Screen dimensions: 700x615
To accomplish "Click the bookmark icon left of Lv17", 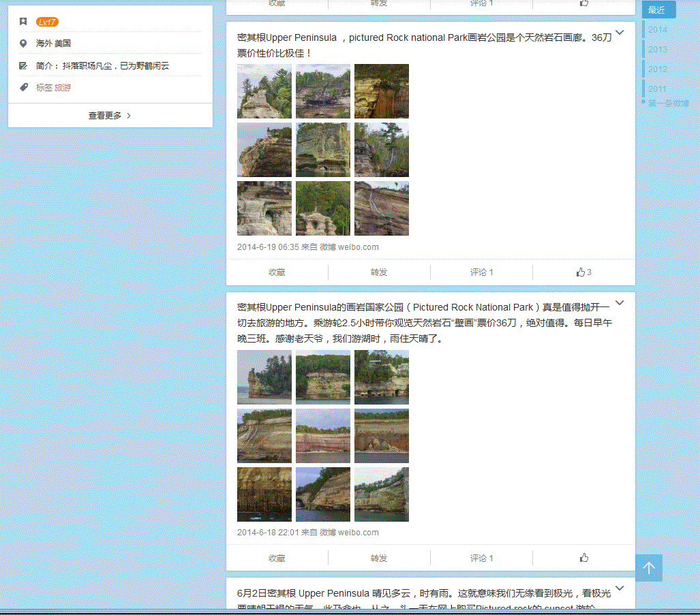I will (23, 22).
